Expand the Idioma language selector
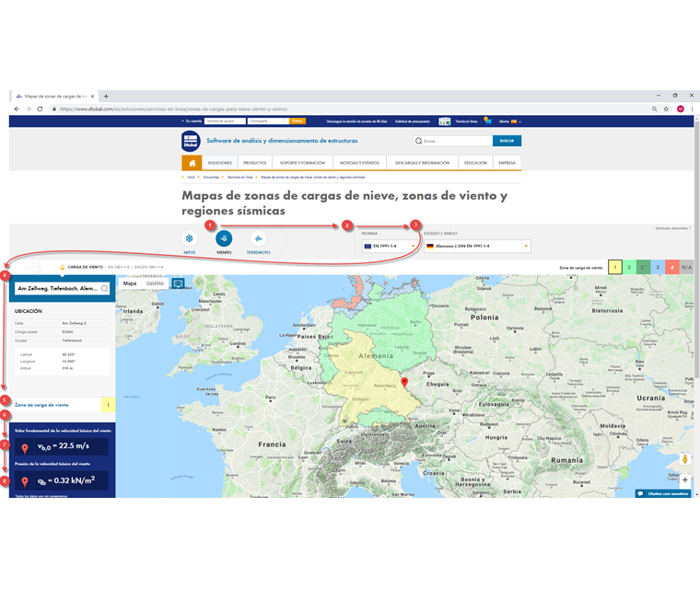 point(510,121)
